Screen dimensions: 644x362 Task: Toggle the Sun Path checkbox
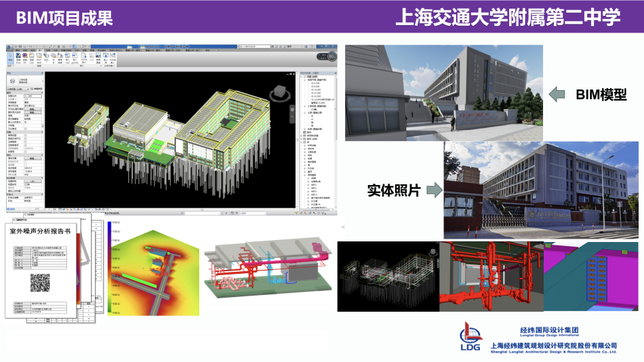click(25, 129)
